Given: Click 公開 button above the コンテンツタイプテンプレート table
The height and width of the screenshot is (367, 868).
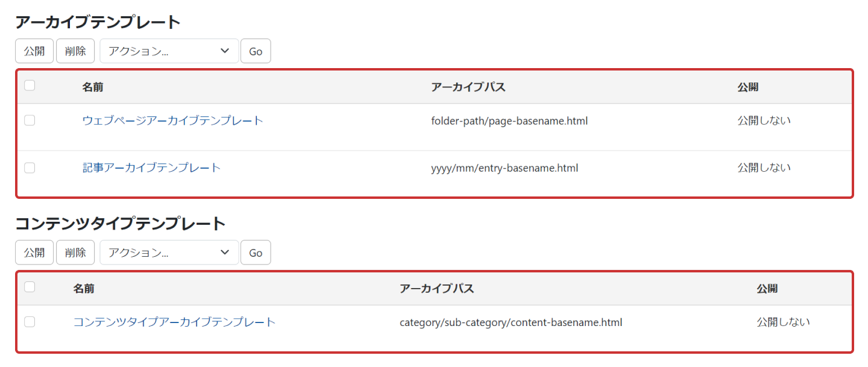Looking at the screenshot, I should (x=34, y=253).
